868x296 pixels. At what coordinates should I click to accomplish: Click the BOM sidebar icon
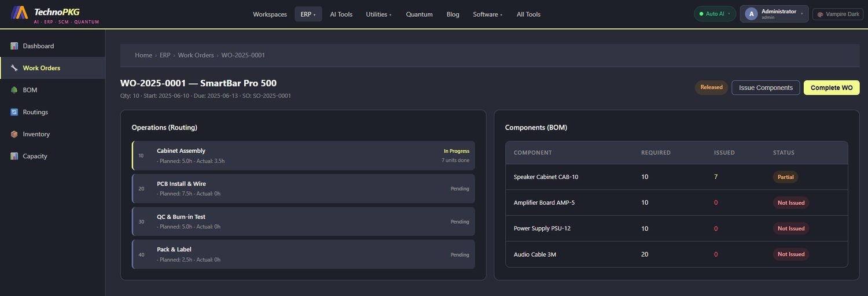tap(14, 90)
